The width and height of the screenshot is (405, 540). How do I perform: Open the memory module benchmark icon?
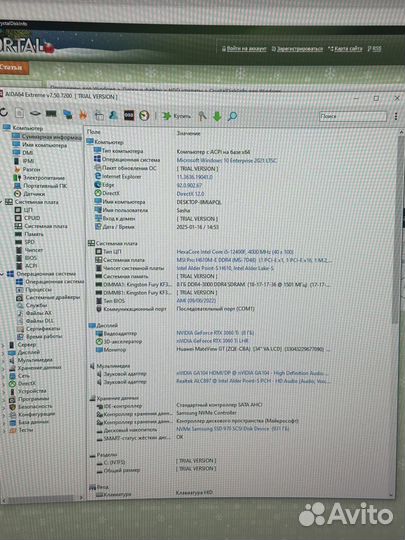click(51, 113)
